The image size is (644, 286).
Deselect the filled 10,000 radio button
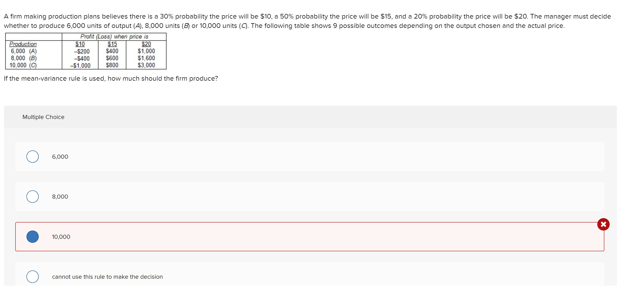click(x=32, y=237)
